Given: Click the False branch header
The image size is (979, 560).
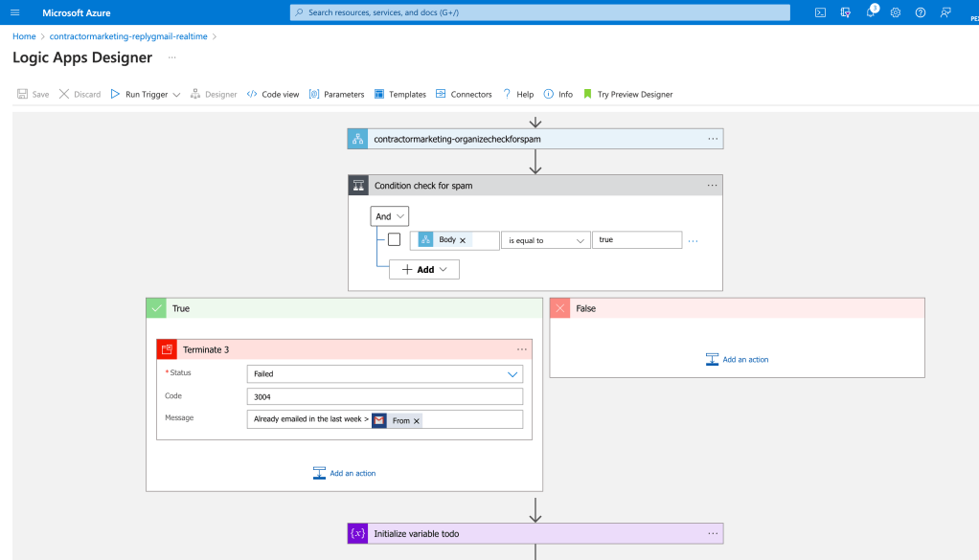Looking at the screenshot, I should tap(738, 308).
